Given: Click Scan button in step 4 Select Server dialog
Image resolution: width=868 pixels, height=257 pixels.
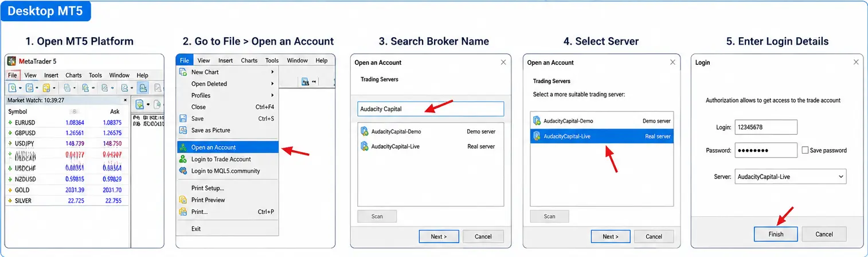Looking at the screenshot, I should click(549, 216).
